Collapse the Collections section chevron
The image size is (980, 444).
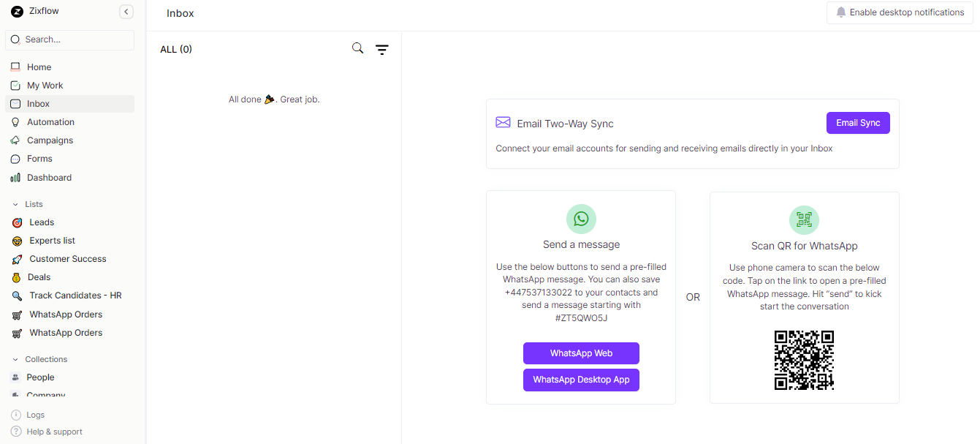tap(16, 358)
